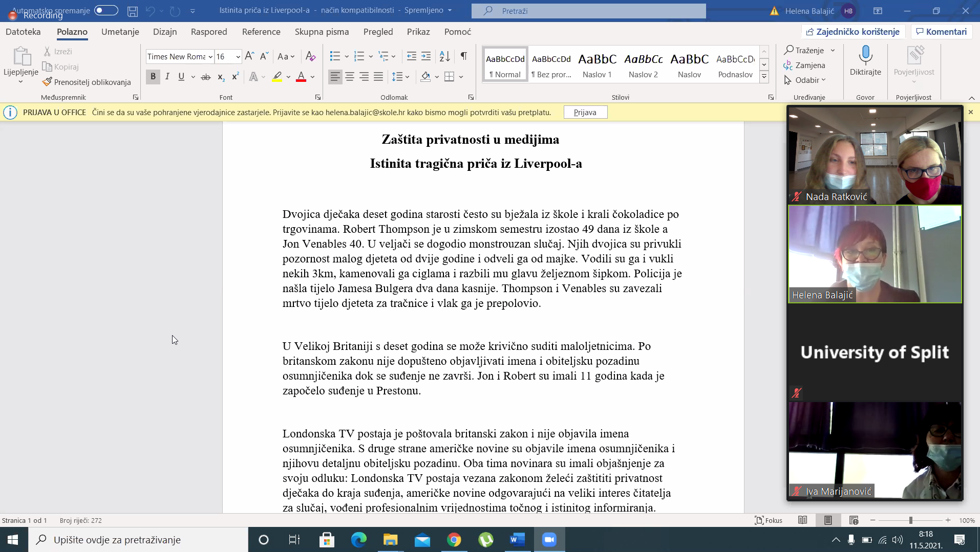Apply paragraph shading bucket
The width and height of the screenshot is (980, 552).
point(425,77)
